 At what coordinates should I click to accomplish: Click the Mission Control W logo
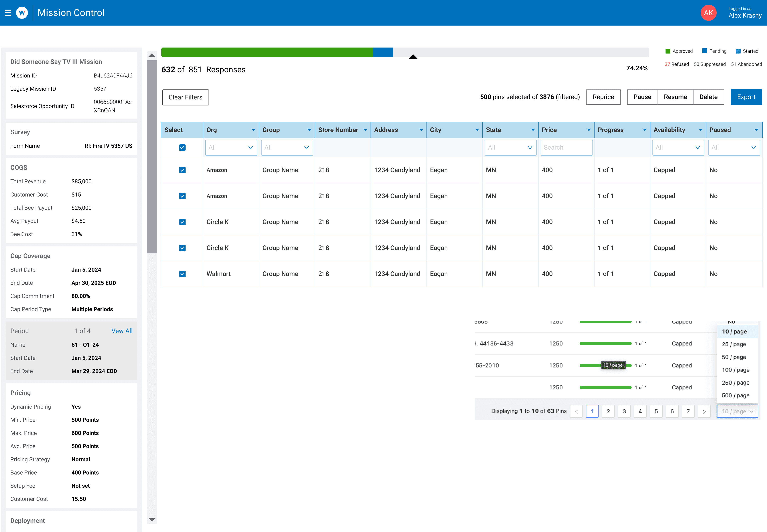(22, 13)
